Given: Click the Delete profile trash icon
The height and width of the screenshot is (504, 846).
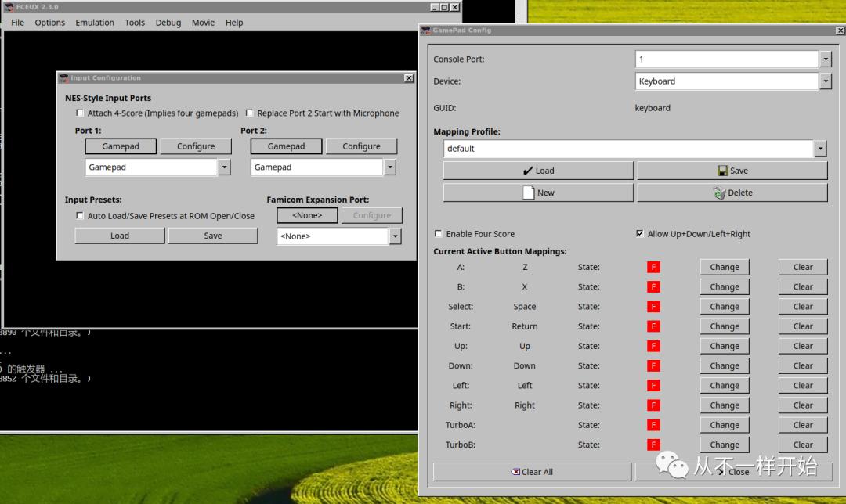Looking at the screenshot, I should coord(720,193).
